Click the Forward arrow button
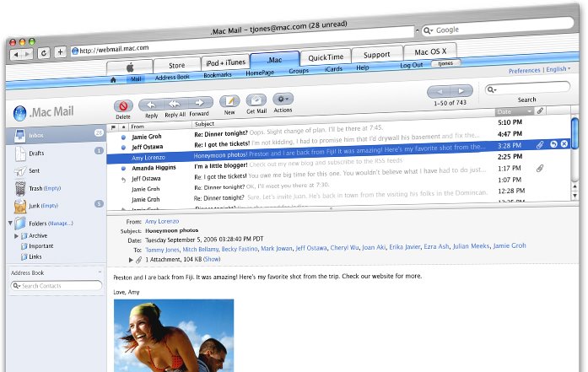The image size is (588, 372). tap(200, 102)
